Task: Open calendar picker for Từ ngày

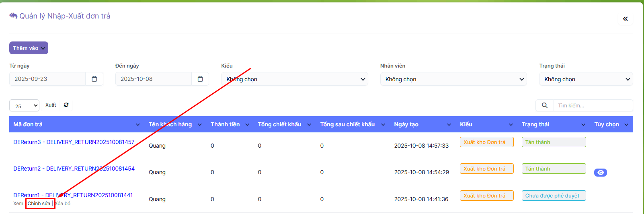Action: (94, 79)
